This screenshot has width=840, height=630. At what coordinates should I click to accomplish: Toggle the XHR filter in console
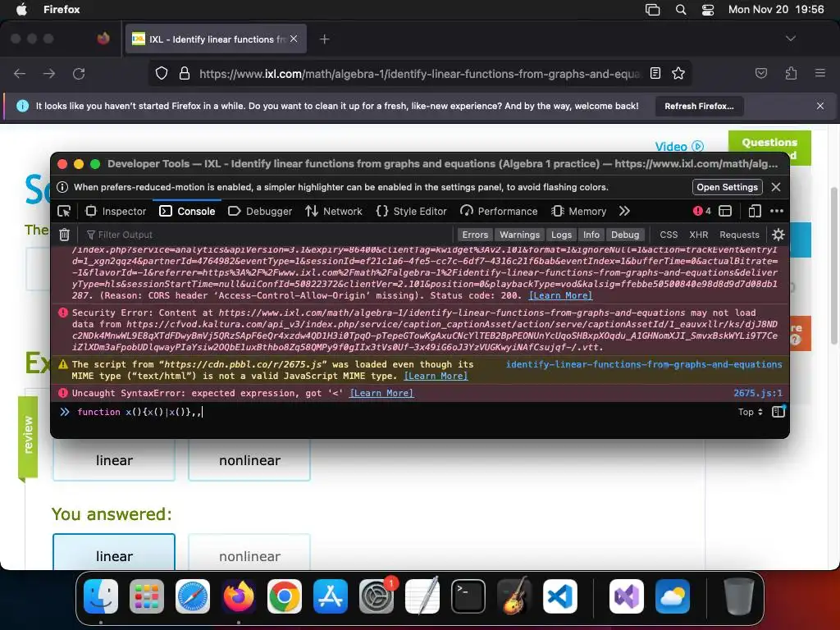[x=699, y=235]
